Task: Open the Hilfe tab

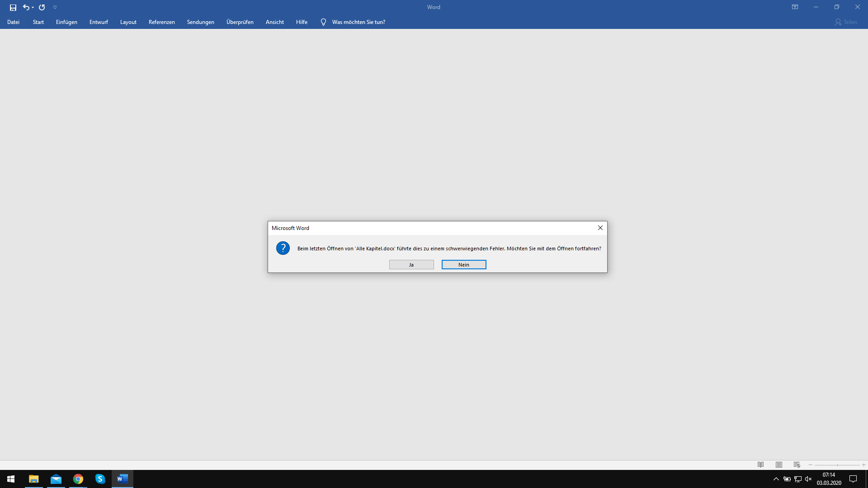Action: pos(302,22)
